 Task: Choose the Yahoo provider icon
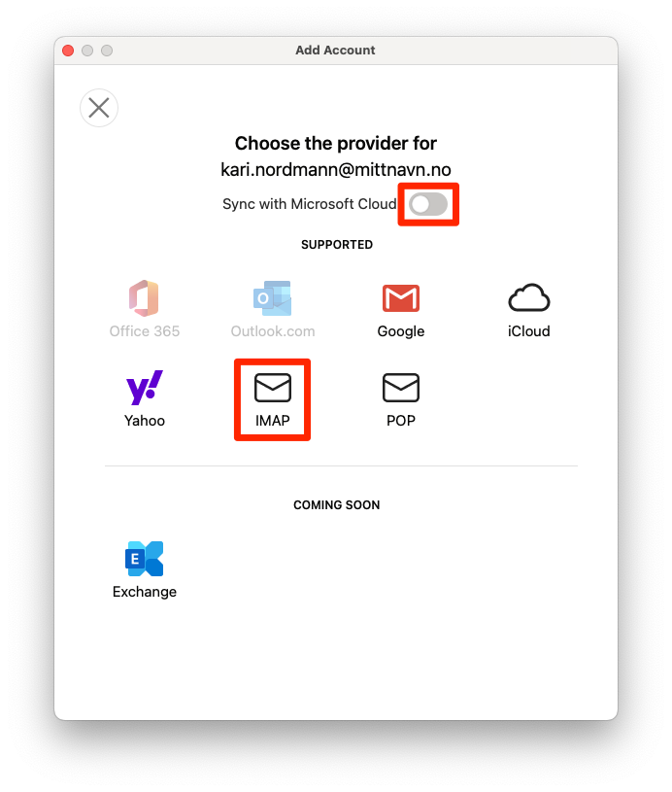pos(145,387)
